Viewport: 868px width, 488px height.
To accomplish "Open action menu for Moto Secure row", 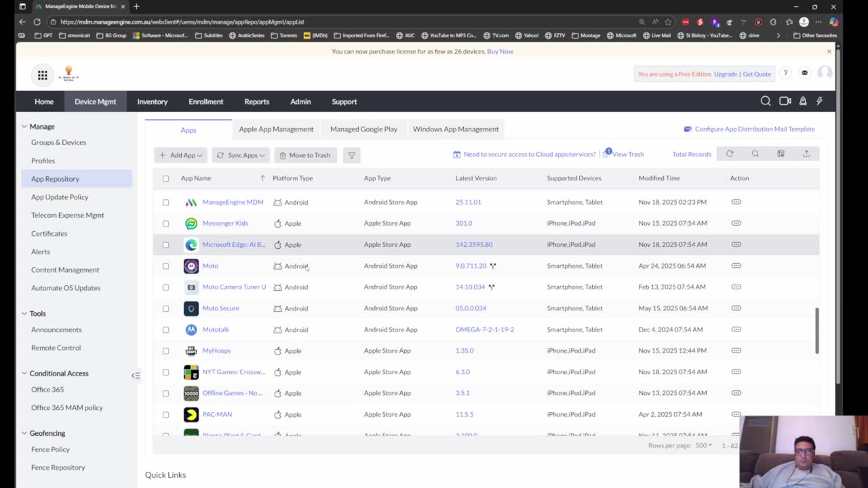I will tap(736, 308).
